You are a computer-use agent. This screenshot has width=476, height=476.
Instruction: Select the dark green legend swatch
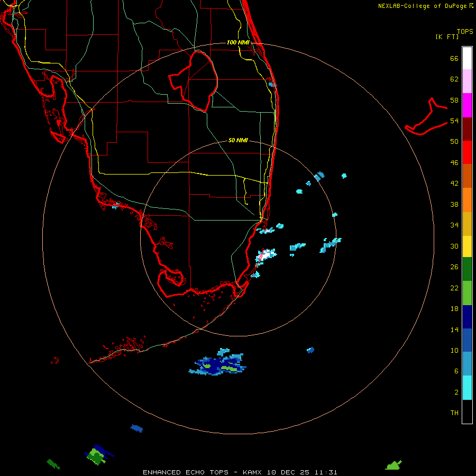tap(467, 269)
